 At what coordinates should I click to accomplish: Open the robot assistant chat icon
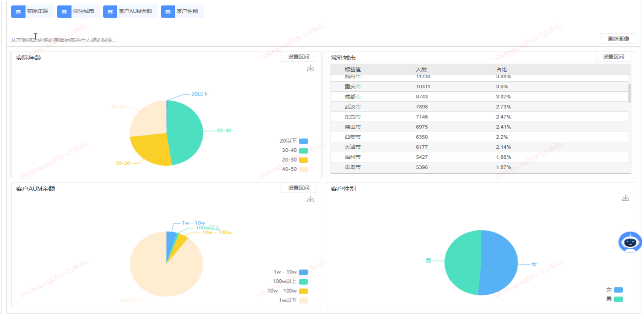630,242
